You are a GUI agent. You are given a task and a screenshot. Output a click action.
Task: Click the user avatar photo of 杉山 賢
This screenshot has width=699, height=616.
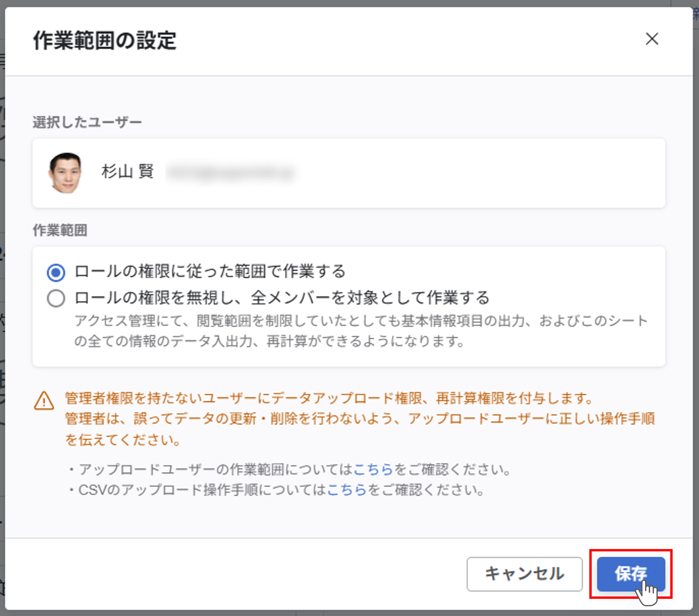pos(65,173)
